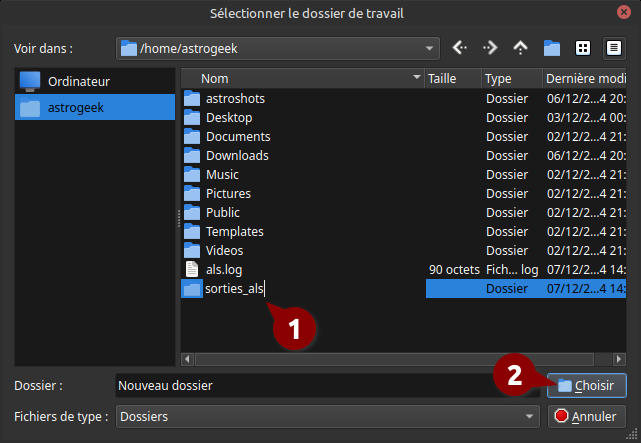Click the Desktop folder icon

click(192, 118)
